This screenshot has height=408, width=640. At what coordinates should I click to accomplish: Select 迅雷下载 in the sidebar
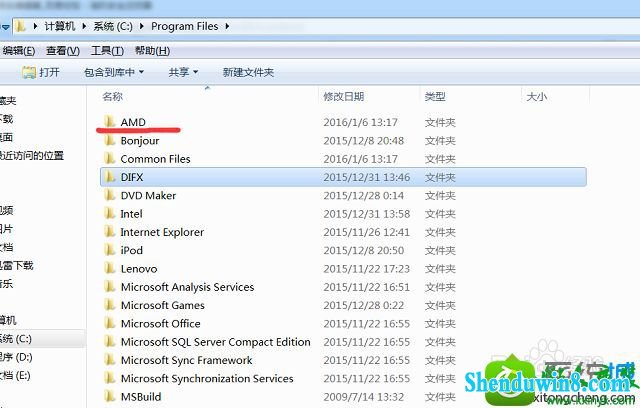(x=16, y=265)
